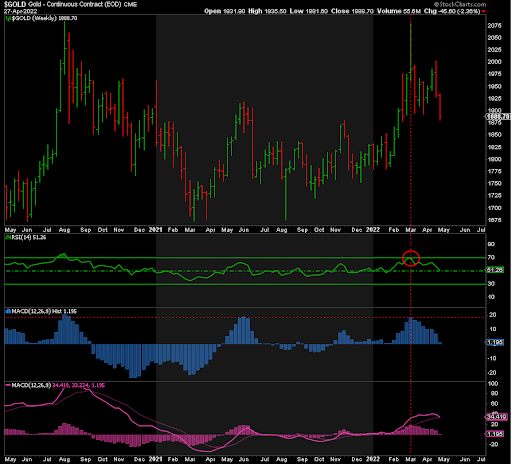Click the 10 label on RSI axis
The height and width of the screenshot is (464, 512).
coord(491,297)
